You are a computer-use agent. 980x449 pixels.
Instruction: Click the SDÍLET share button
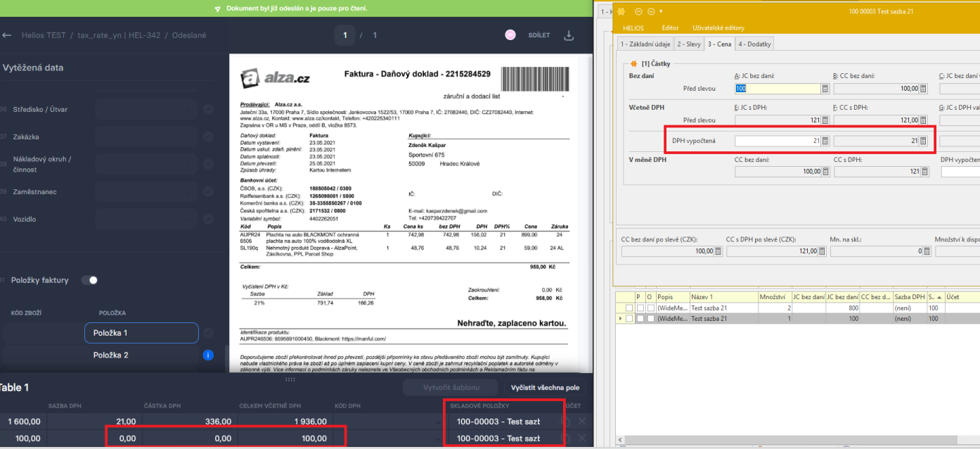coord(539,35)
